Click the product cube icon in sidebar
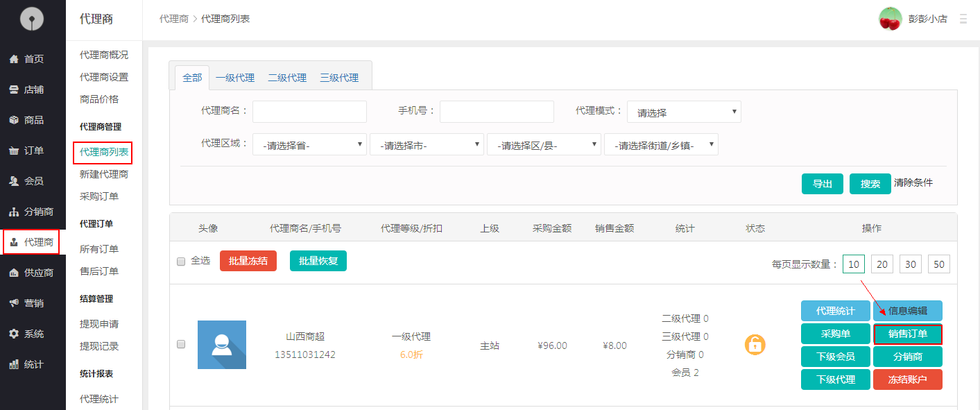This screenshot has width=980, height=410. point(14,121)
